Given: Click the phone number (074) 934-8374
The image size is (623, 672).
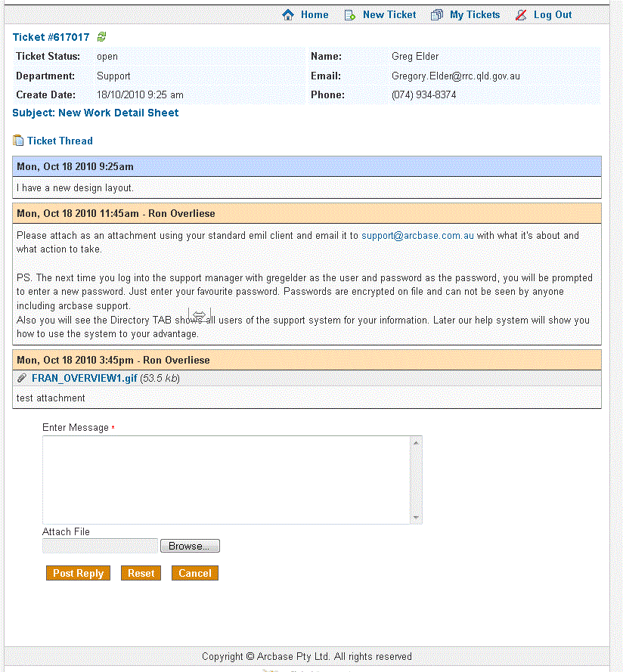Looking at the screenshot, I should tap(423, 94).
